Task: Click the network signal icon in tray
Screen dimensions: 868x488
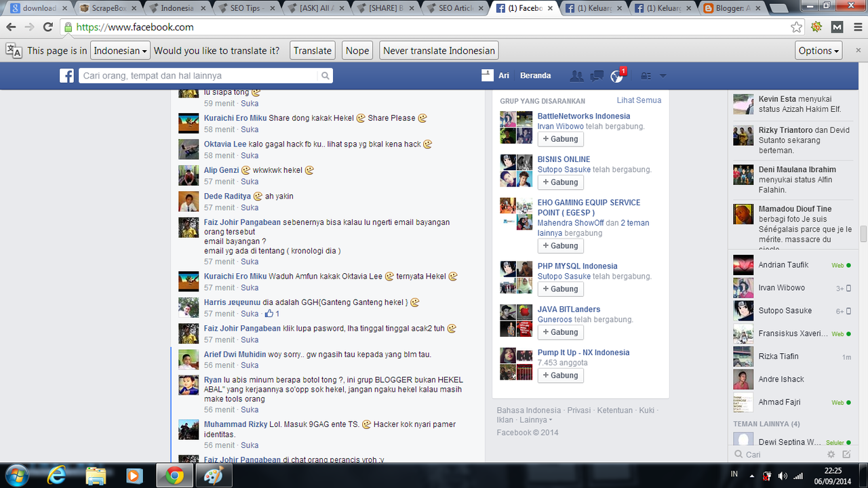Action: (798, 476)
